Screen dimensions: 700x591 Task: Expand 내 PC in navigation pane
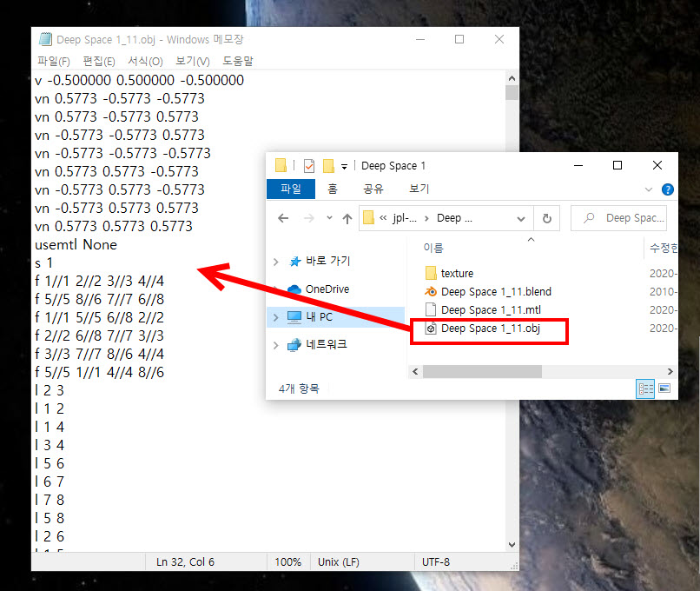tap(276, 317)
